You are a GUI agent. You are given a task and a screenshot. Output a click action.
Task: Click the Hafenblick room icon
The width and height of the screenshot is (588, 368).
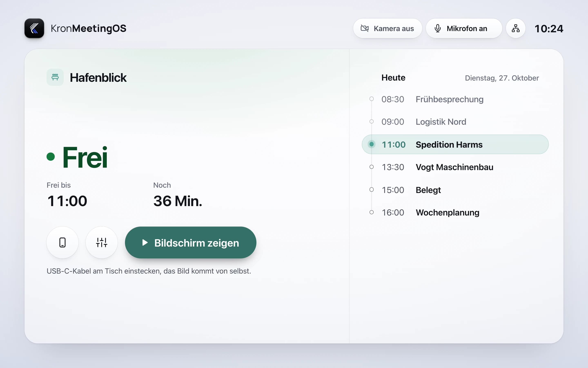click(55, 77)
